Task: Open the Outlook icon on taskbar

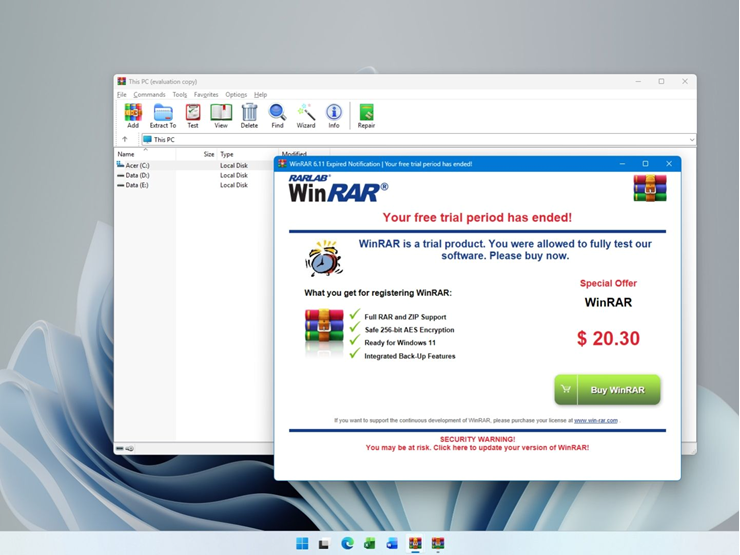Action: coord(392,544)
